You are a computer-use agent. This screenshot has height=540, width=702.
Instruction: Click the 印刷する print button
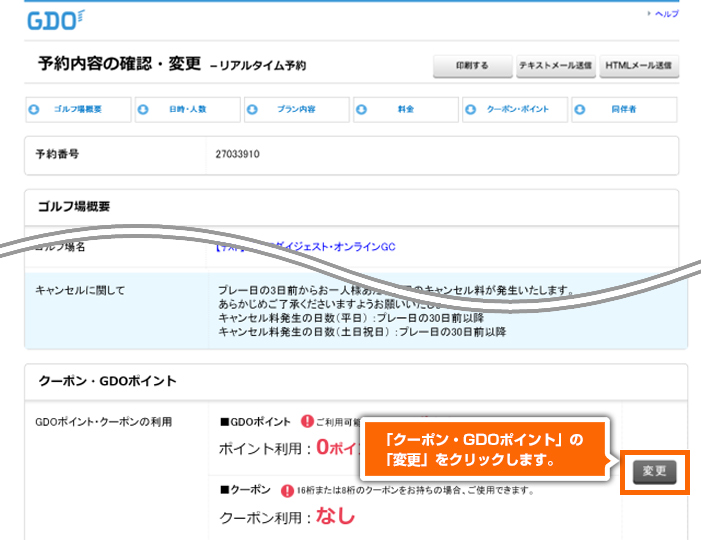[472, 66]
